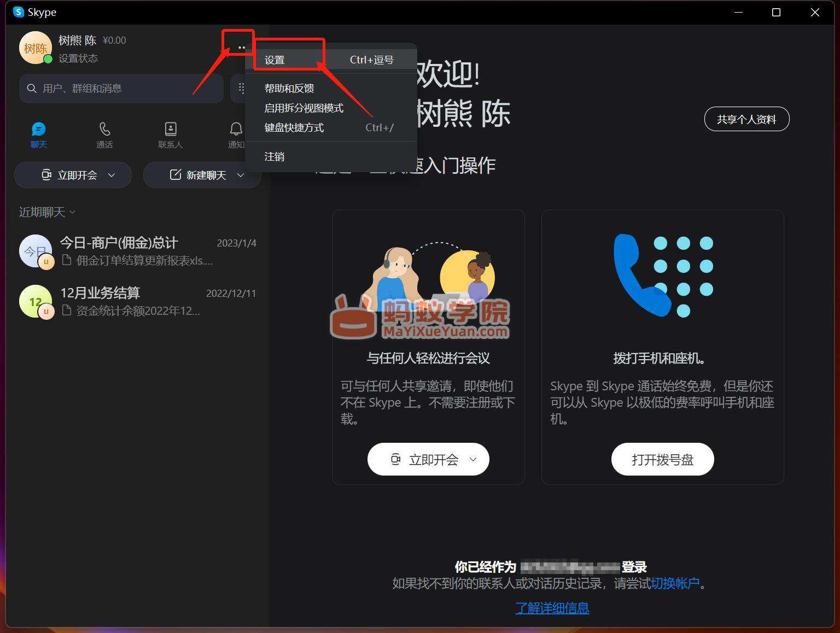
Task: Click the 树陈 profile avatar
Action: click(36, 48)
